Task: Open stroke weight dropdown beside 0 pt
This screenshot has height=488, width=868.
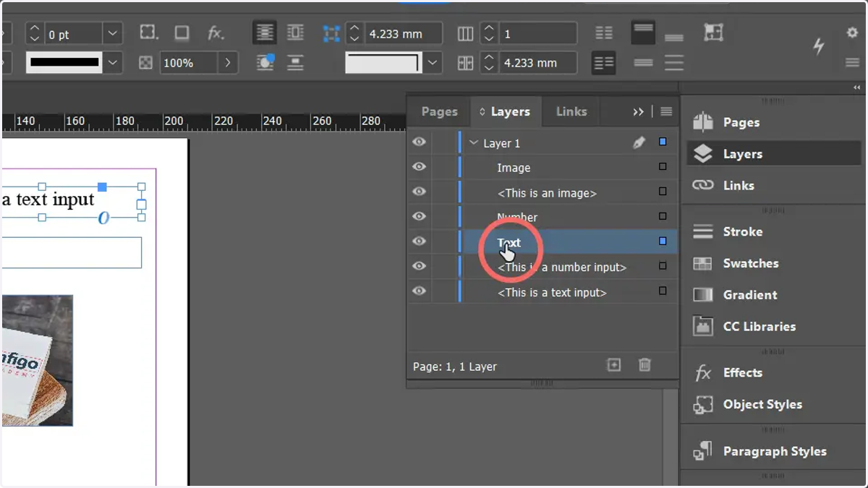Action: pos(112,33)
